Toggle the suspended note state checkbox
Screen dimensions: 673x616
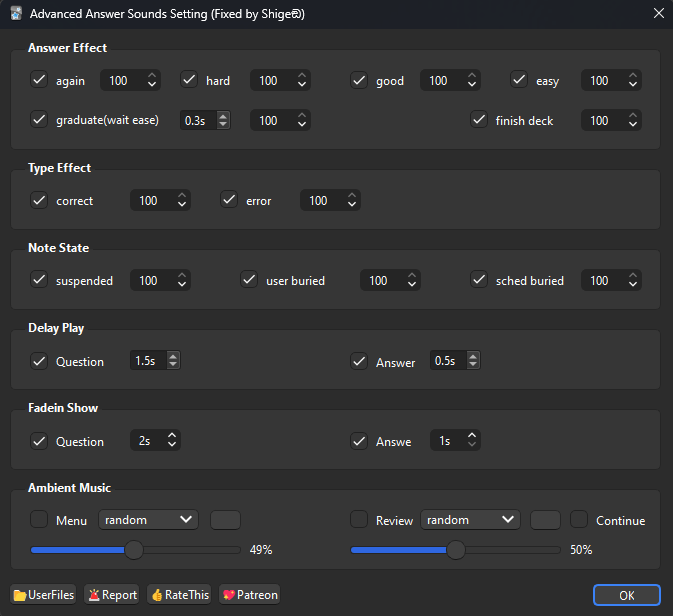[x=40, y=280]
